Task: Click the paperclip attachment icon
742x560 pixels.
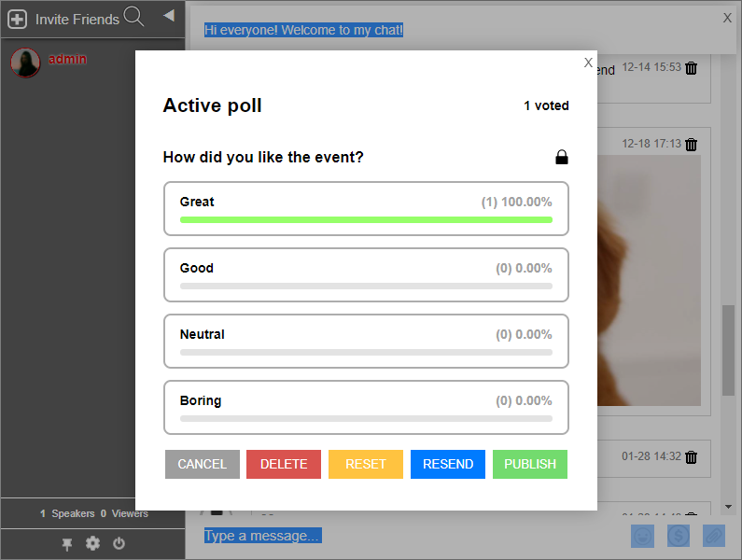Action: pos(713,536)
